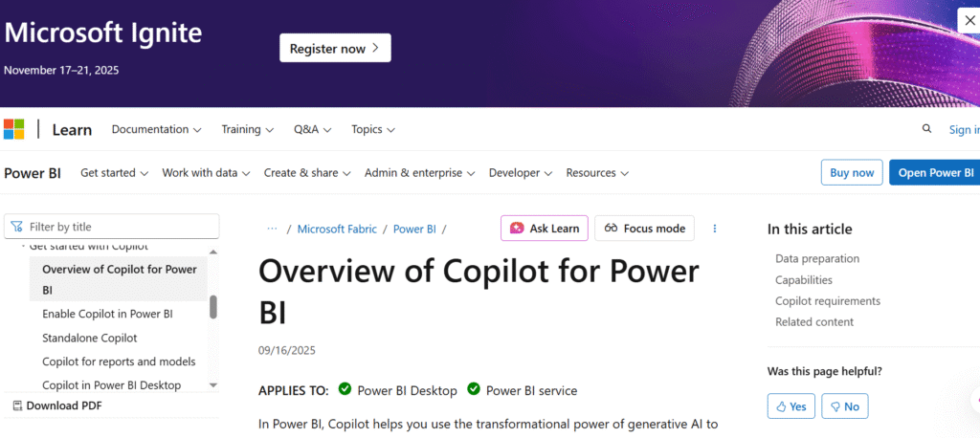Select Overview of Copilot for Power BI
980x438 pixels.
119,279
